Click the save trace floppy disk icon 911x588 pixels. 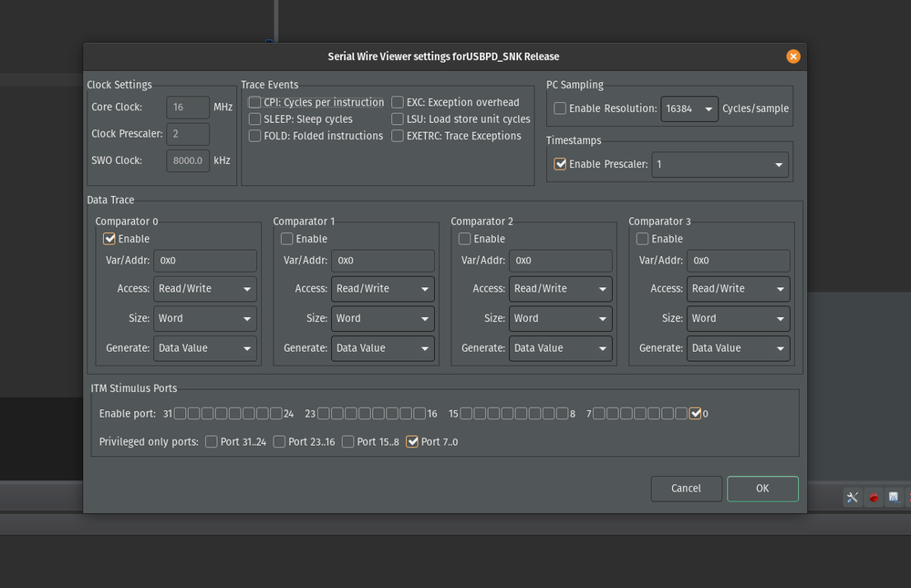[x=894, y=497]
